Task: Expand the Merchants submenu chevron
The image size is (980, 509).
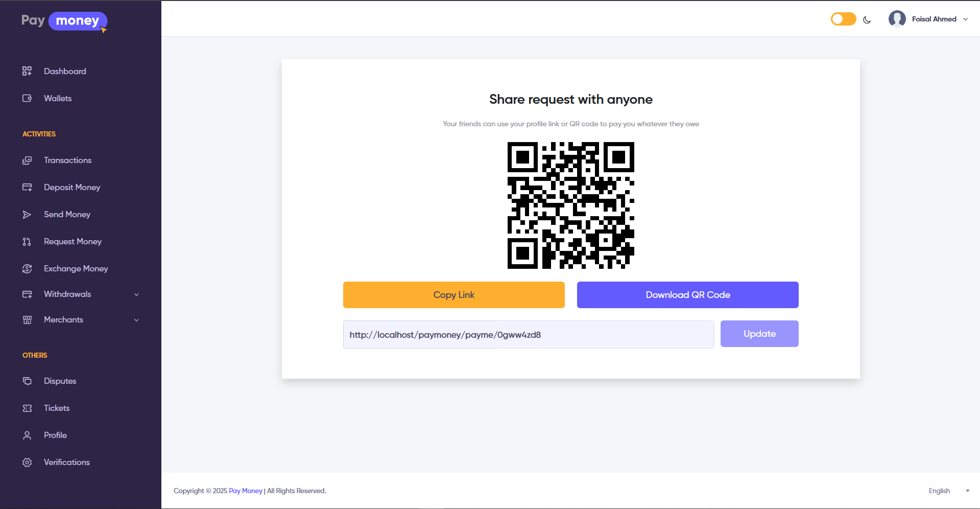Action: point(136,320)
